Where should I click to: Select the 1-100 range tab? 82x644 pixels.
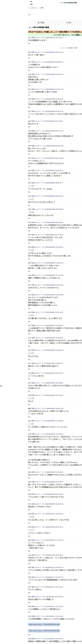68,23
